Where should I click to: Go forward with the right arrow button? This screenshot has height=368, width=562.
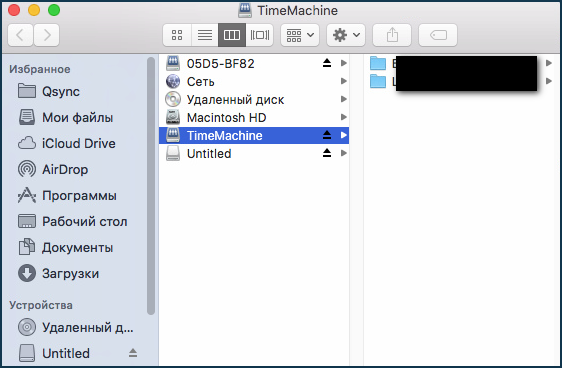coord(47,35)
